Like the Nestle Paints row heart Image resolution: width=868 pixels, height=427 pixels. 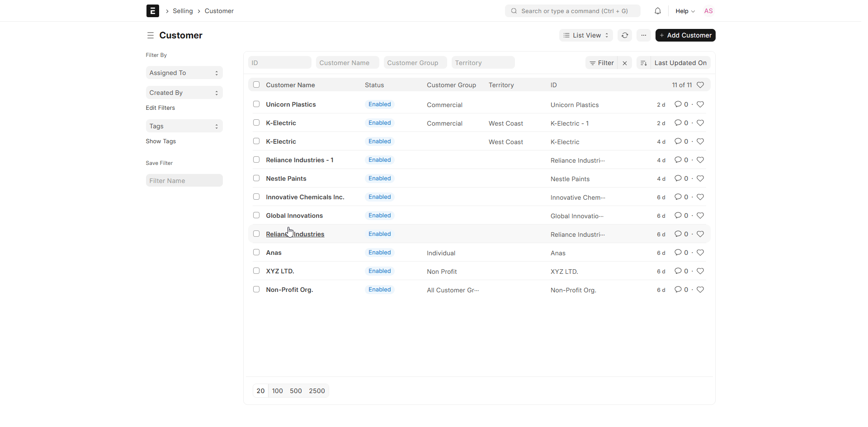click(x=700, y=178)
